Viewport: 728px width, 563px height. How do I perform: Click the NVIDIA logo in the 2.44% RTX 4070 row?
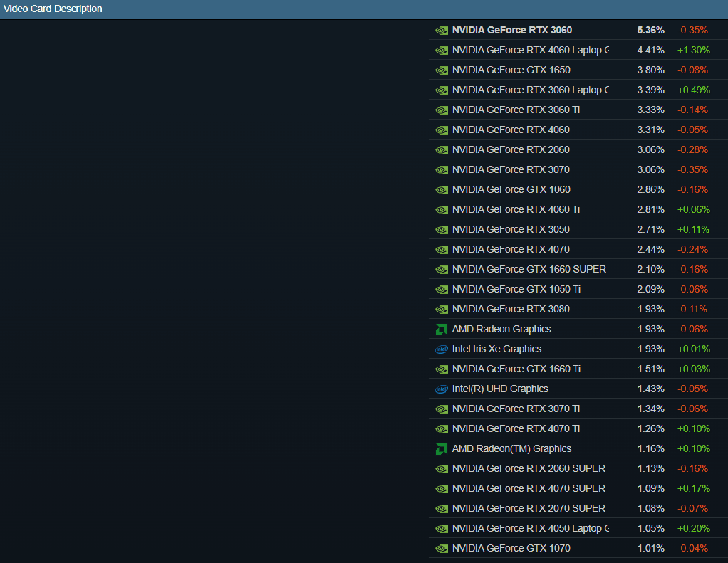pos(442,250)
